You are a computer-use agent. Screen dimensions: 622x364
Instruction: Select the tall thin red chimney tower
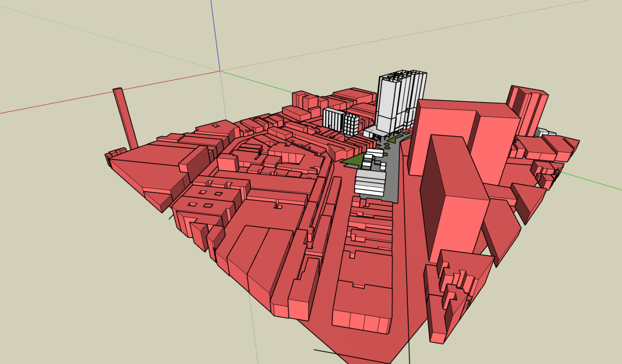[126, 118]
